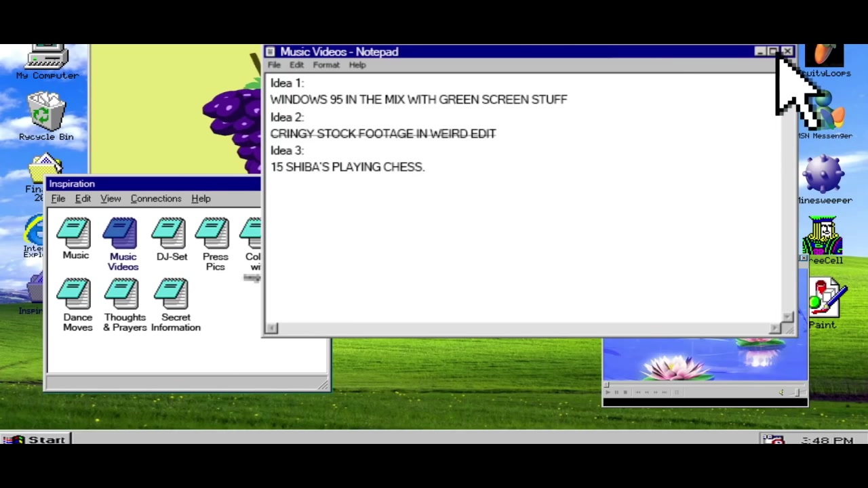The image size is (868, 488).
Task: Click the lotus flower video thumbnail
Action: coord(705,359)
